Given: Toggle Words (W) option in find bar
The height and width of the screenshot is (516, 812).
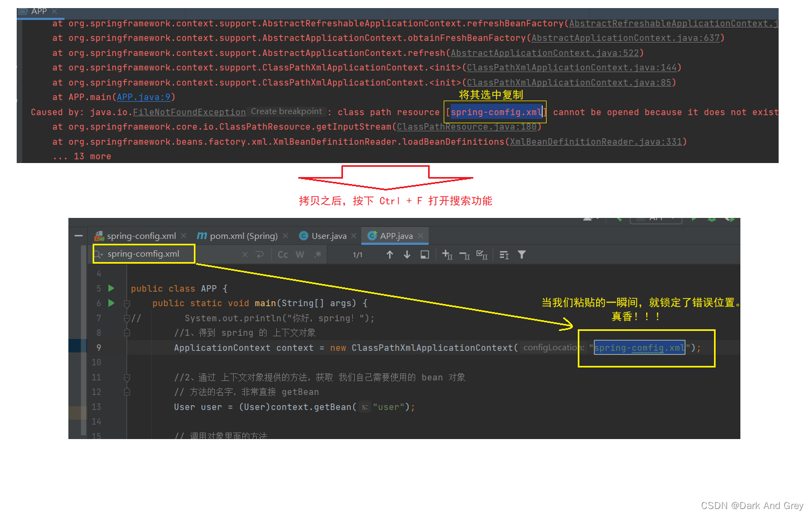Looking at the screenshot, I should click(300, 255).
